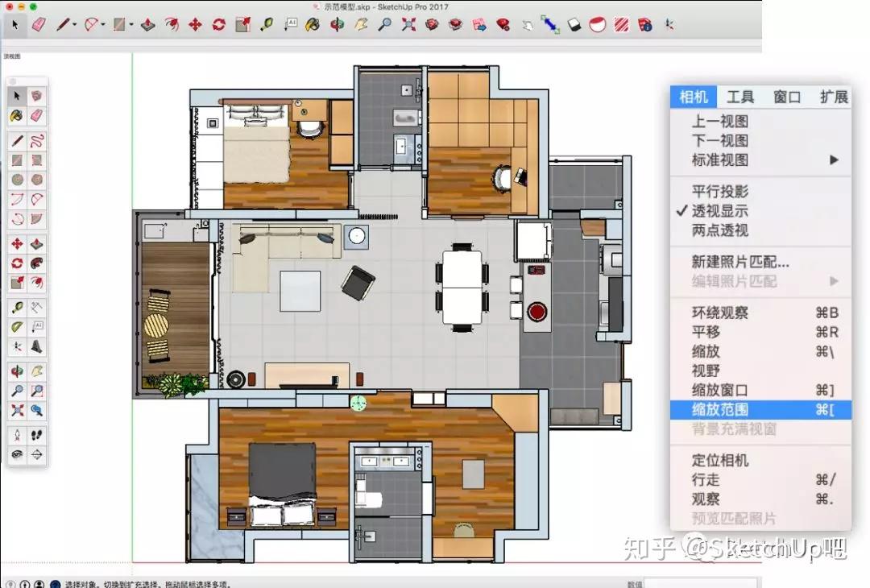Select the Paint Bucket tool
Image resolution: width=870 pixels, height=588 pixels.
tap(312, 25)
